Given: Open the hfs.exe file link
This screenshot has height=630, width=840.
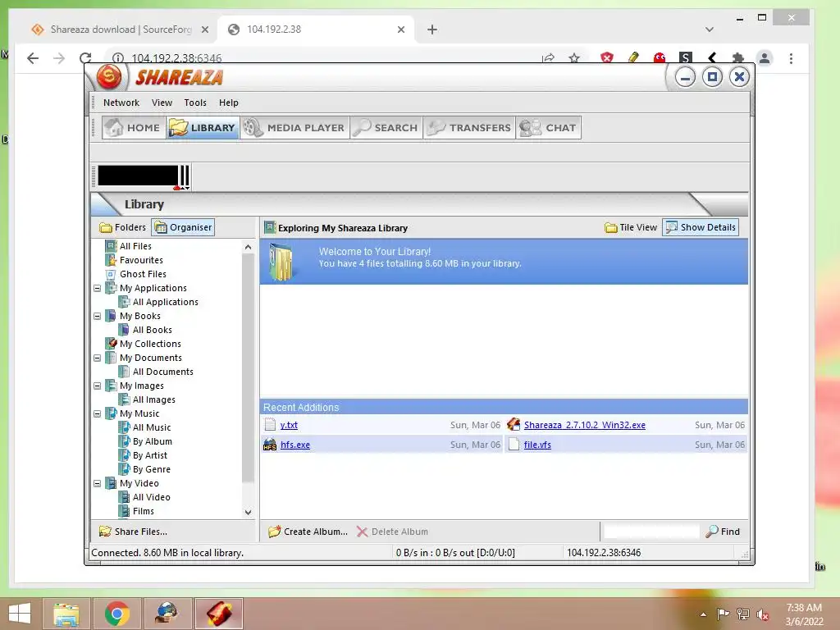Looking at the screenshot, I should (x=295, y=445).
